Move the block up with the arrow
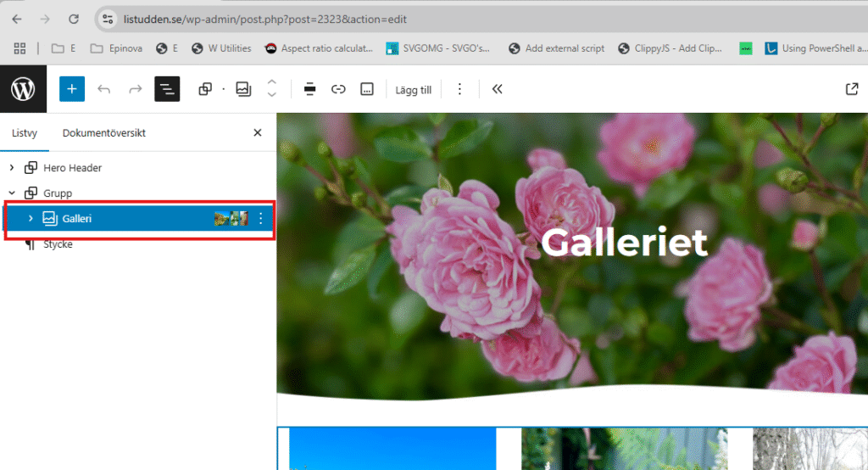Viewport: 868px width, 470px height. [272, 82]
